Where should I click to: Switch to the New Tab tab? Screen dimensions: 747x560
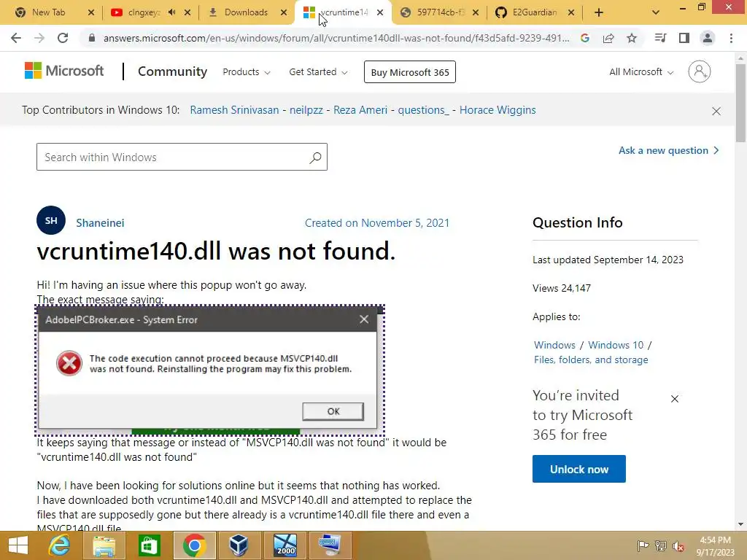click(49, 12)
